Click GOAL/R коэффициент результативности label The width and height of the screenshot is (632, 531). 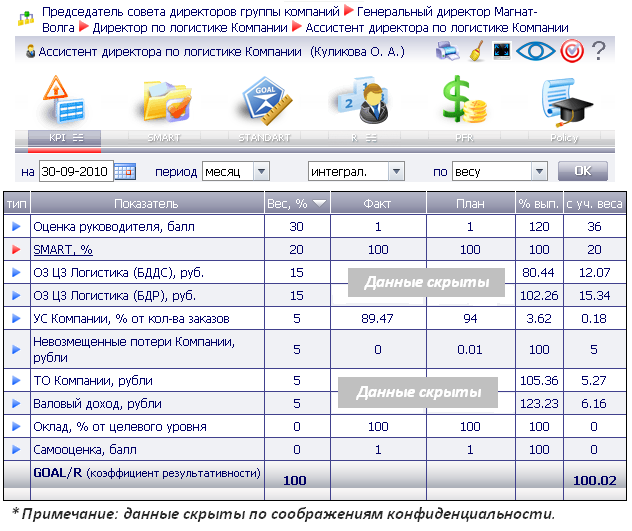tap(147, 473)
